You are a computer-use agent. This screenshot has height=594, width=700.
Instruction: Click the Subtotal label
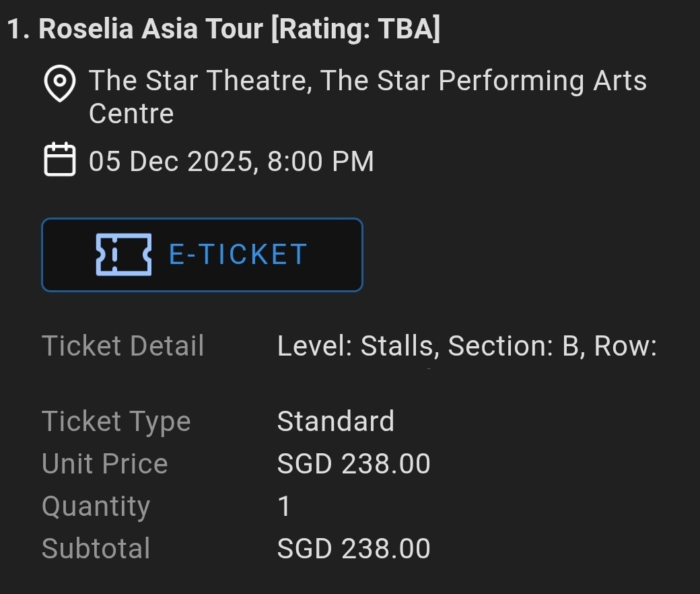(x=96, y=548)
